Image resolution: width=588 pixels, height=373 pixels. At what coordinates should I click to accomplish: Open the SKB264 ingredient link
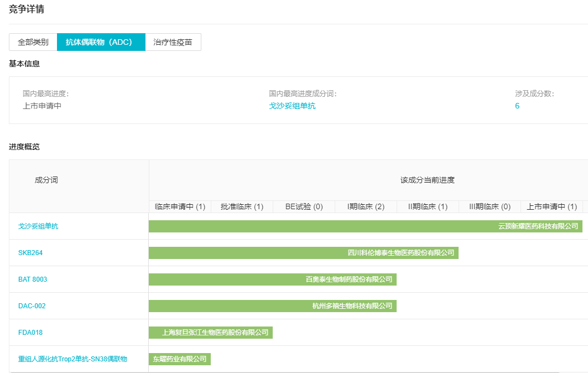coord(30,253)
